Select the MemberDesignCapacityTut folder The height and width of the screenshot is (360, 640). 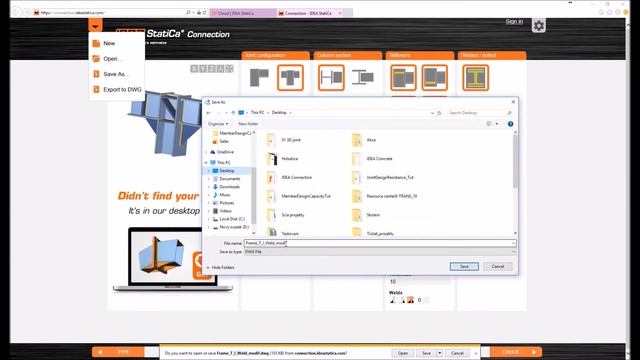point(299,196)
